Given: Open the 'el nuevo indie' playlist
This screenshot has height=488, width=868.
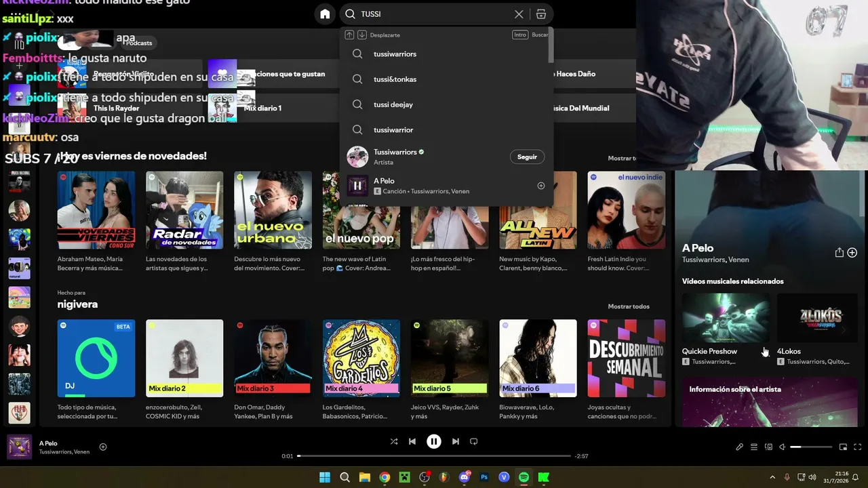Looking at the screenshot, I should point(627,222).
